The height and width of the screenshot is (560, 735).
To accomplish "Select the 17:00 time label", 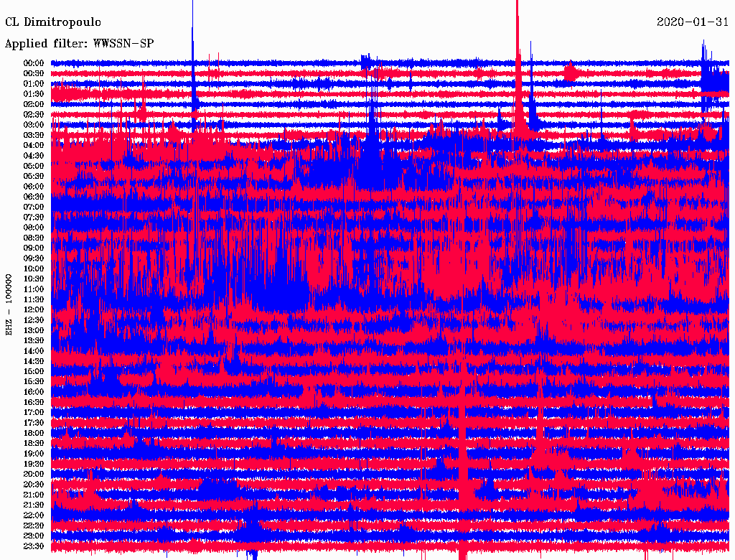I will pos(34,412).
